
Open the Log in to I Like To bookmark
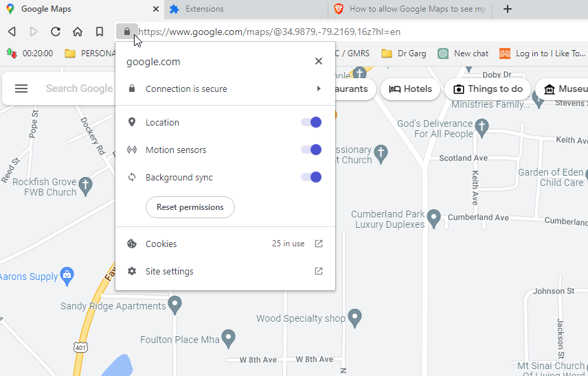[543, 54]
